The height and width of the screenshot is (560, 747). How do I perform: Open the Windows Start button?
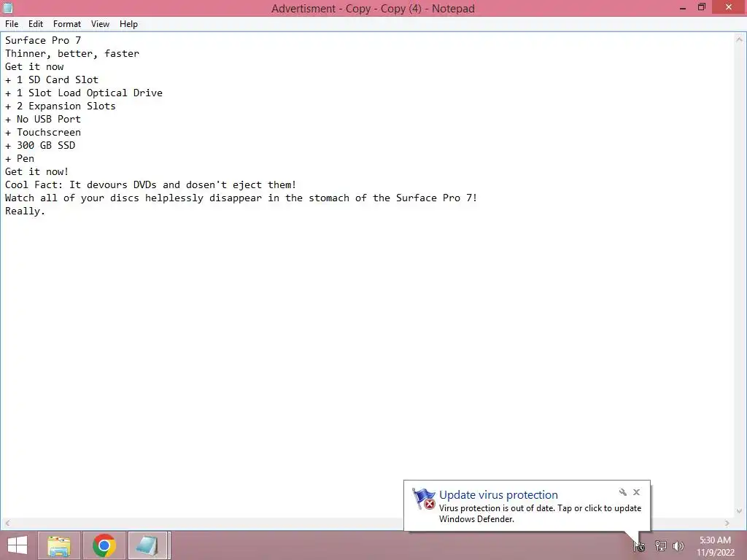pyautogui.click(x=18, y=545)
